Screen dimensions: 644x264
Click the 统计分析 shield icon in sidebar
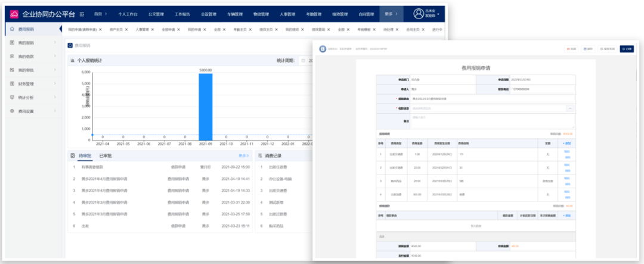point(13,97)
